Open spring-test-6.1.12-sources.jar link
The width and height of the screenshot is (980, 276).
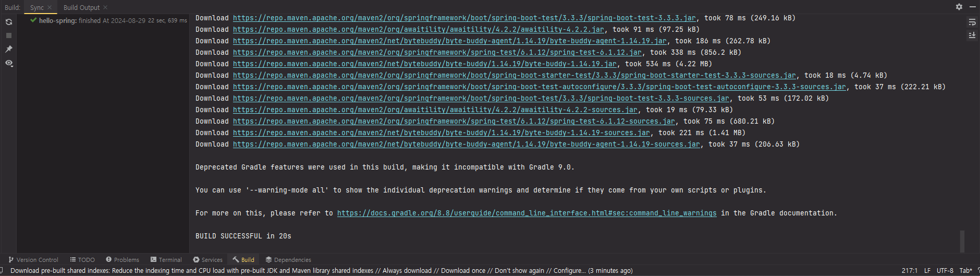click(x=454, y=121)
